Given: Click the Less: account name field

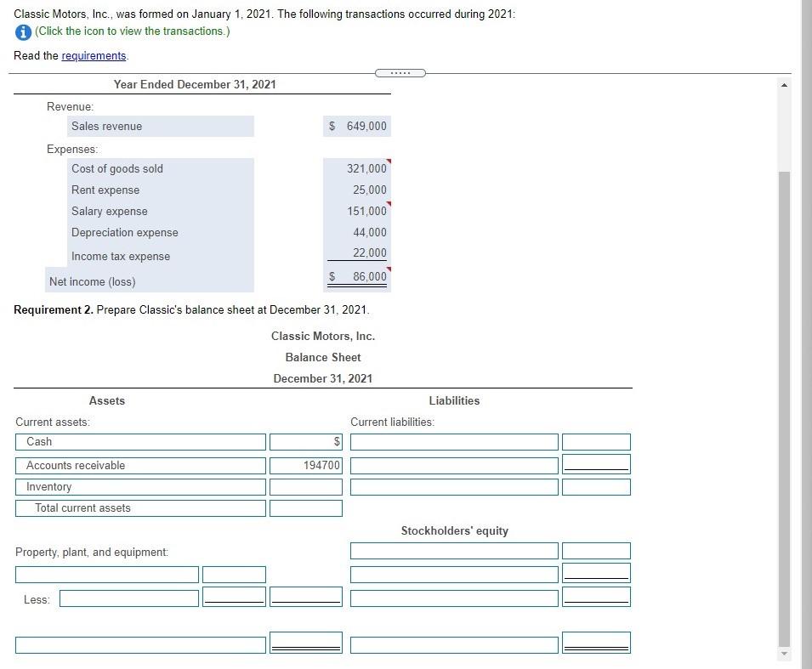Looking at the screenshot, I should coord(129,598).
